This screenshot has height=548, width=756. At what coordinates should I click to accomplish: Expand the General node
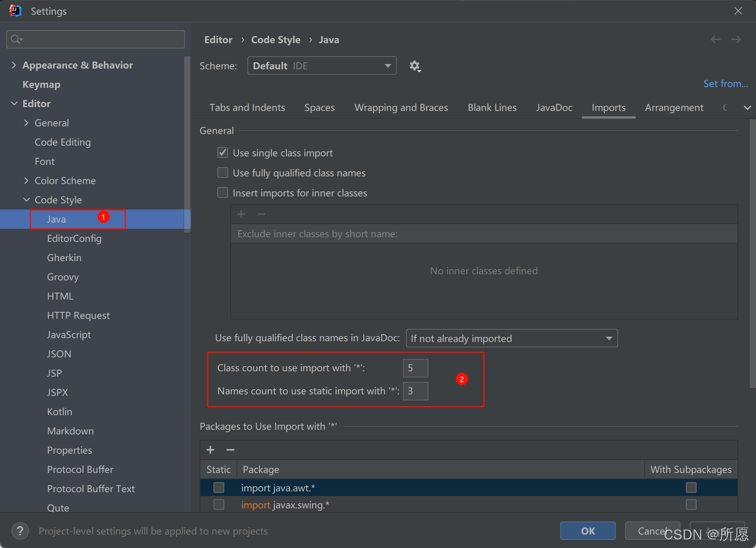point(26,123)
